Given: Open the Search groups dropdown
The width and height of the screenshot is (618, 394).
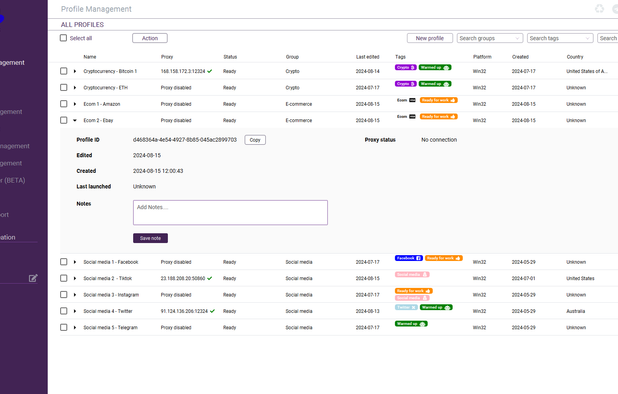Looking at the screenshot, I should coord(490,38).
